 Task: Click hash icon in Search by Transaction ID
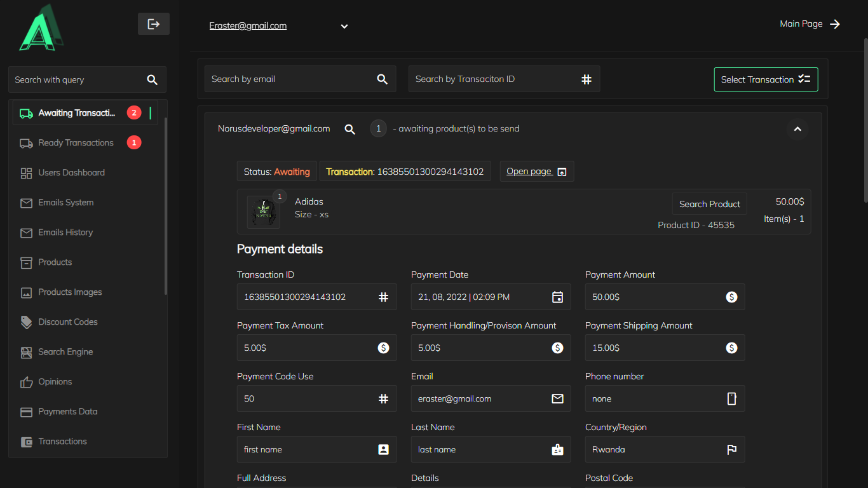pyautogui.click(x=586, y=79)
